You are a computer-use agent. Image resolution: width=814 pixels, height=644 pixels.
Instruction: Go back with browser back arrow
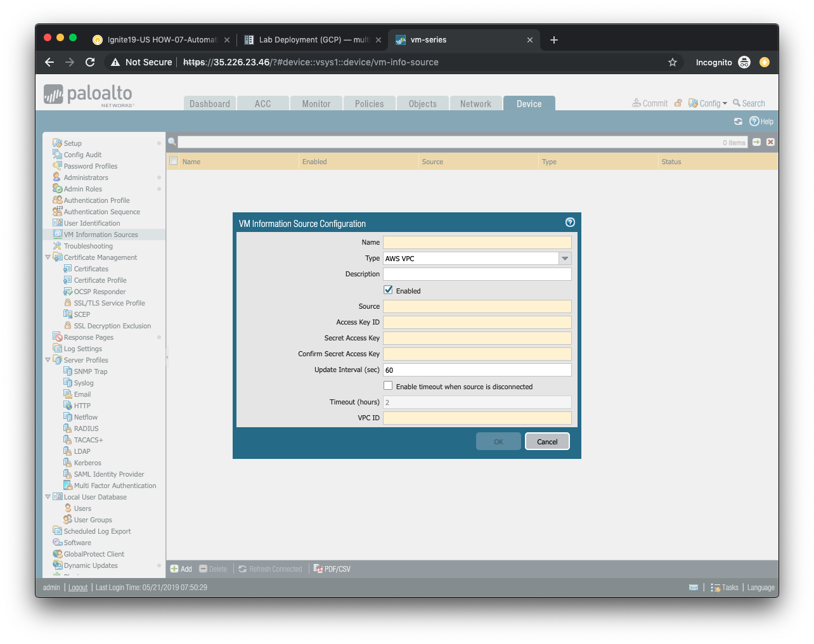(x=49, y=62)
